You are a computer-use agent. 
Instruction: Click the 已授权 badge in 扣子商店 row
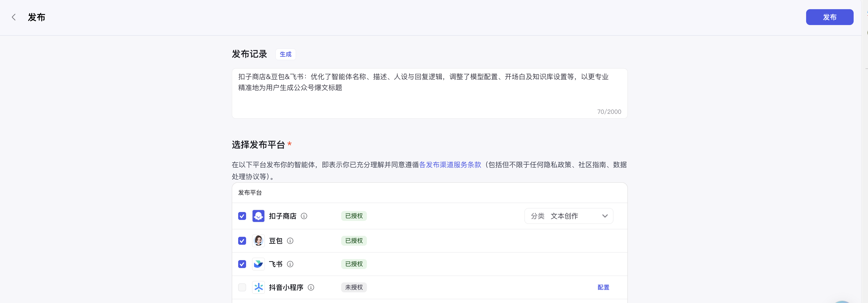click(354, 216)
